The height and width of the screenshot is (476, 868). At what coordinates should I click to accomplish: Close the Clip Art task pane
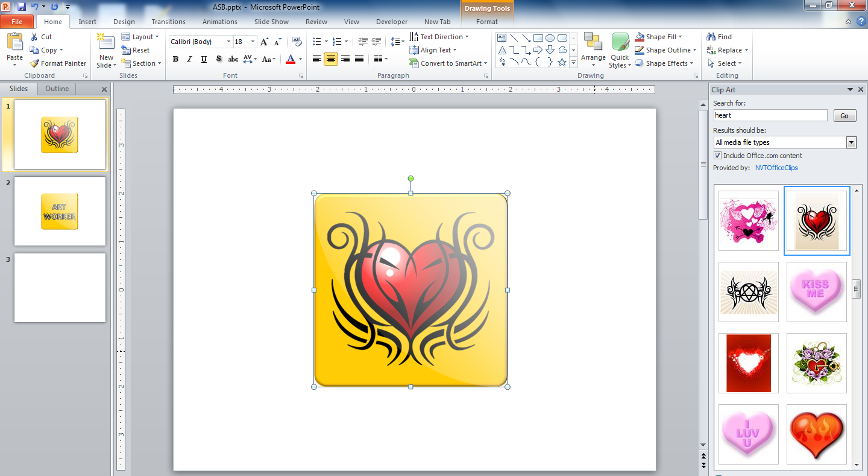point(861,90)
